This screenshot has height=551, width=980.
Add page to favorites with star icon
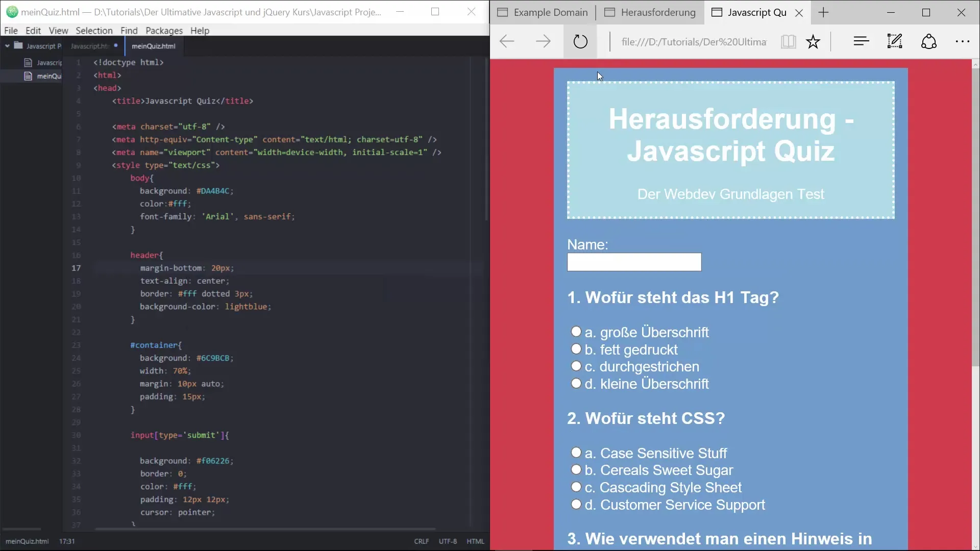point(813,41)
